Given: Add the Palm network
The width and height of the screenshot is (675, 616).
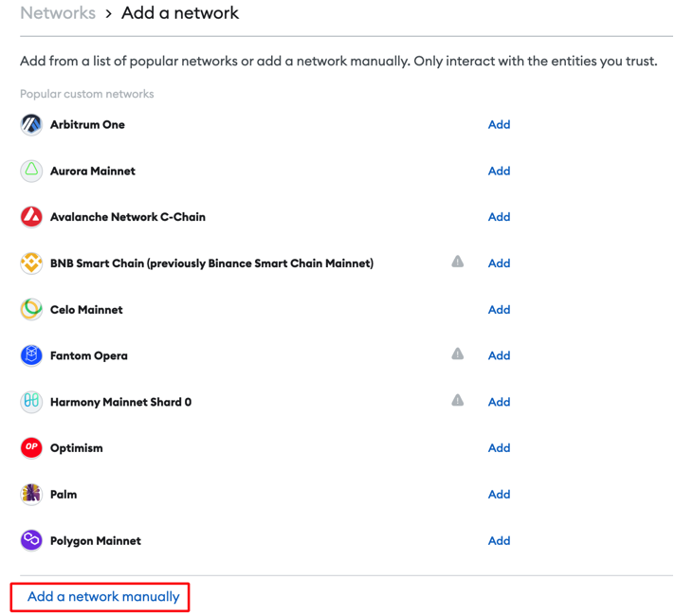Looking at the screenshot, I should coord(499,494).
